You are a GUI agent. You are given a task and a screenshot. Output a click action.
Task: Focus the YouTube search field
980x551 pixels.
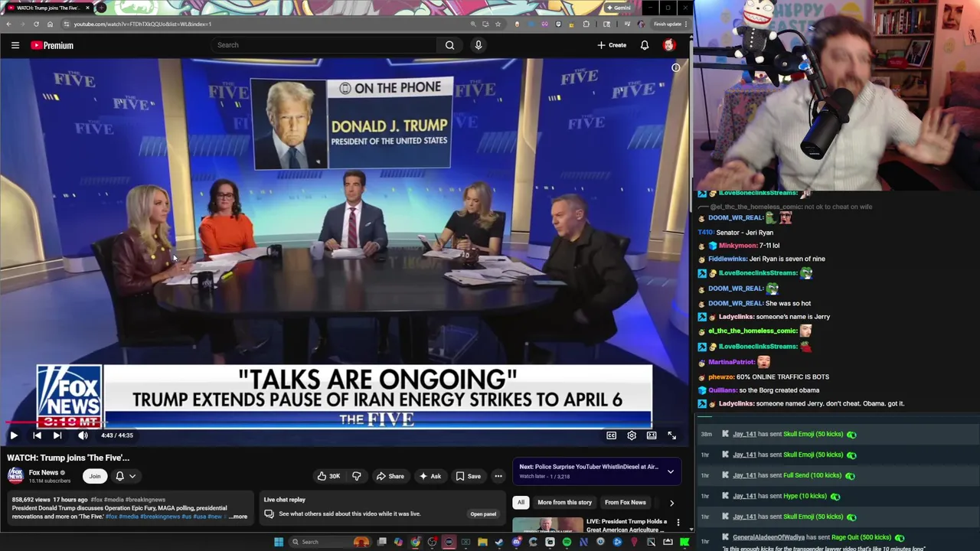[x=325, y=45]
